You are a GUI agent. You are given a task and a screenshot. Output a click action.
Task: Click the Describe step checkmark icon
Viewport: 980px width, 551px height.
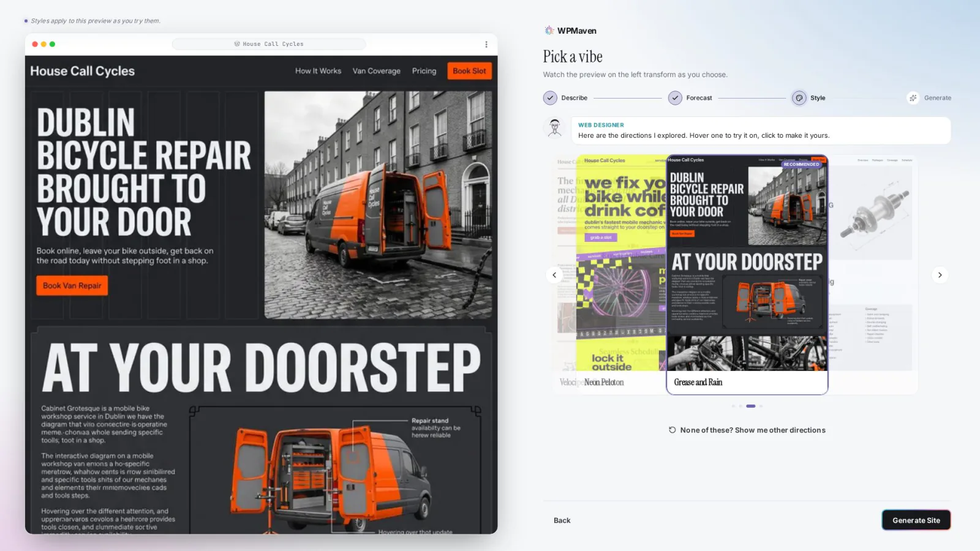(550, 98)
